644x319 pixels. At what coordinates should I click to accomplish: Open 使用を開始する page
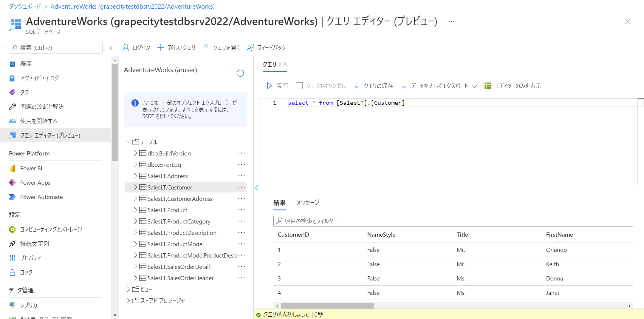[x=38, y=121]
